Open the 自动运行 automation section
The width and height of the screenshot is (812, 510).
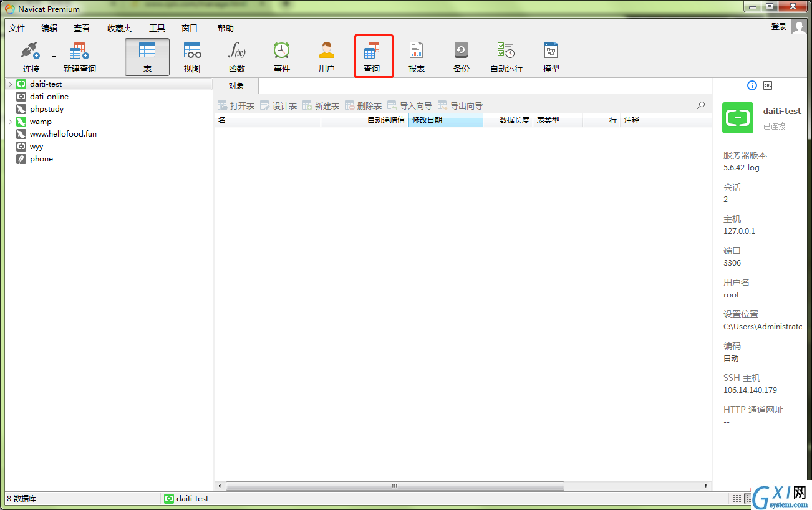click(506, 57)
